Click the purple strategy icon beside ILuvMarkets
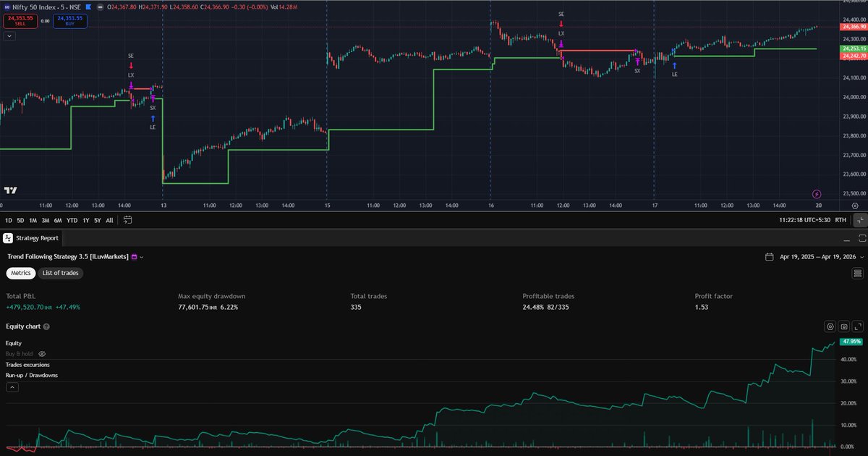868x456 pixels. (x=135, y=257)
